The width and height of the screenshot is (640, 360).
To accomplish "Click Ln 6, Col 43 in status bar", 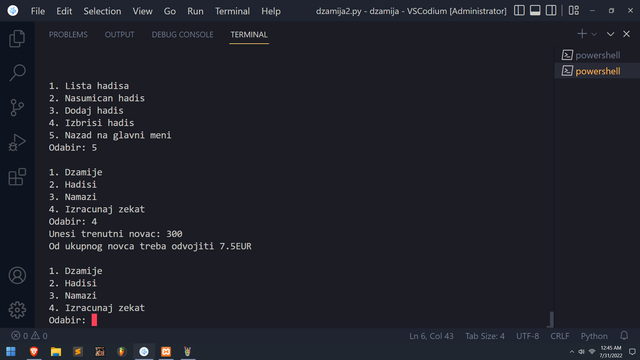I will [x=431, y=336].
